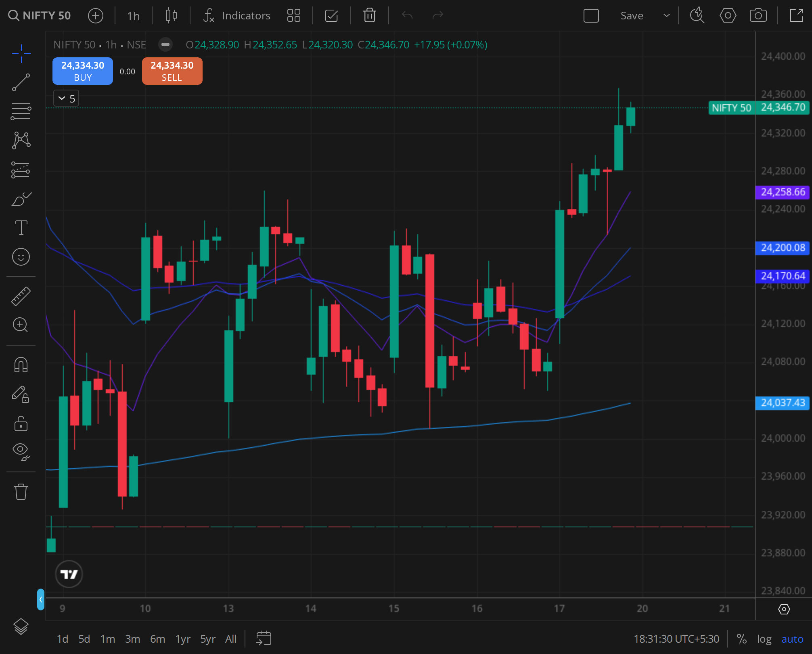Viewport: 812px width, 654px height.
Task: Set range to 5yr
Action: click(208, 639)
